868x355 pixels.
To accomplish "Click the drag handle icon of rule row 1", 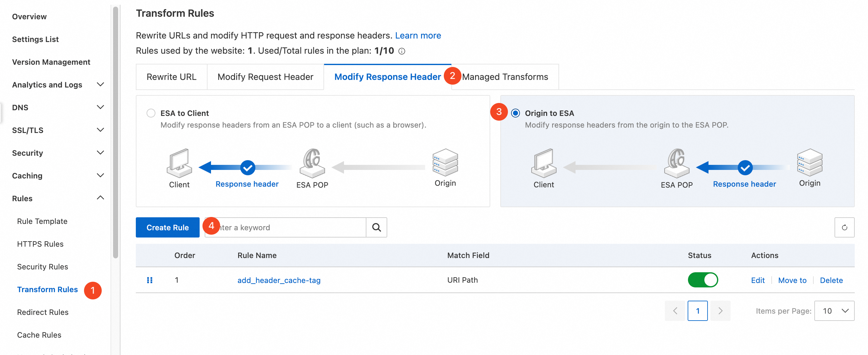I will [150, 280].
